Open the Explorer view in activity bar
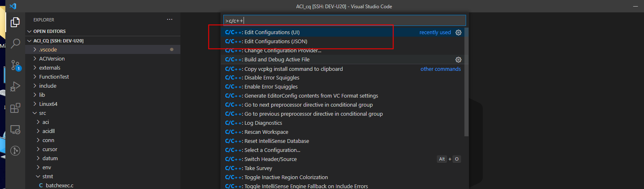Image resolution: width=644 pixels, height=189 pixels. [x=15, y=22]
